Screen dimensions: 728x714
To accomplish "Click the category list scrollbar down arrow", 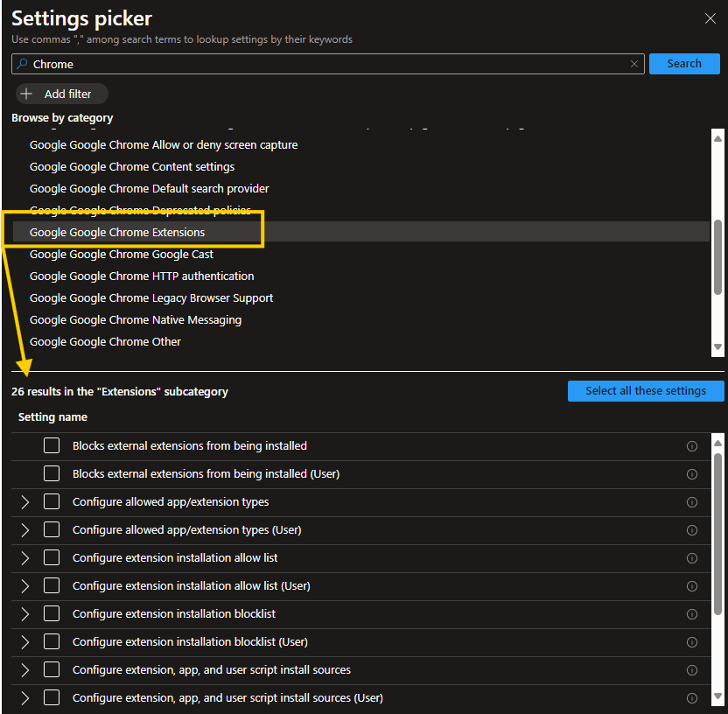I will 718,347.
